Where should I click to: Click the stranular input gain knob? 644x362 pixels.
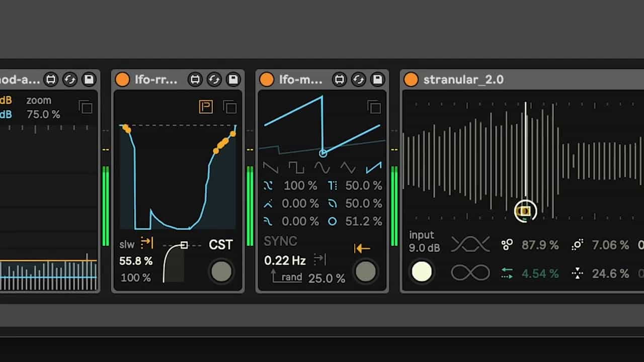(422, 271)
